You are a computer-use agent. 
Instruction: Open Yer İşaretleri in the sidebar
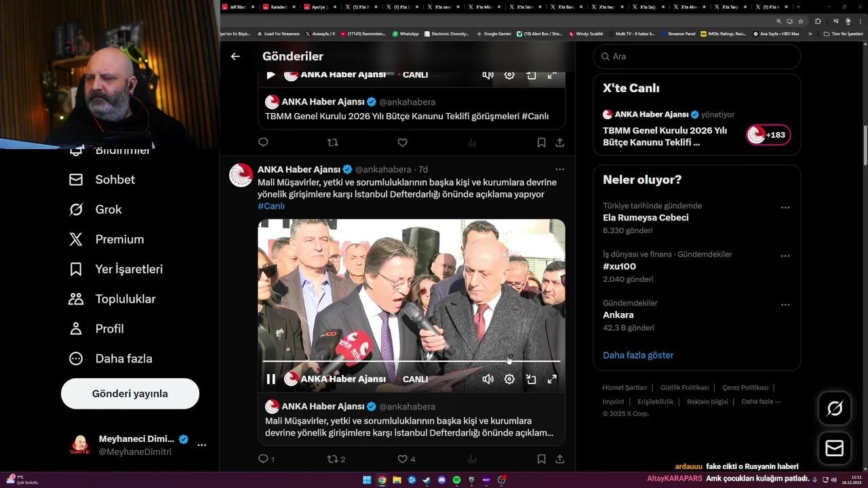coord(116,269)
